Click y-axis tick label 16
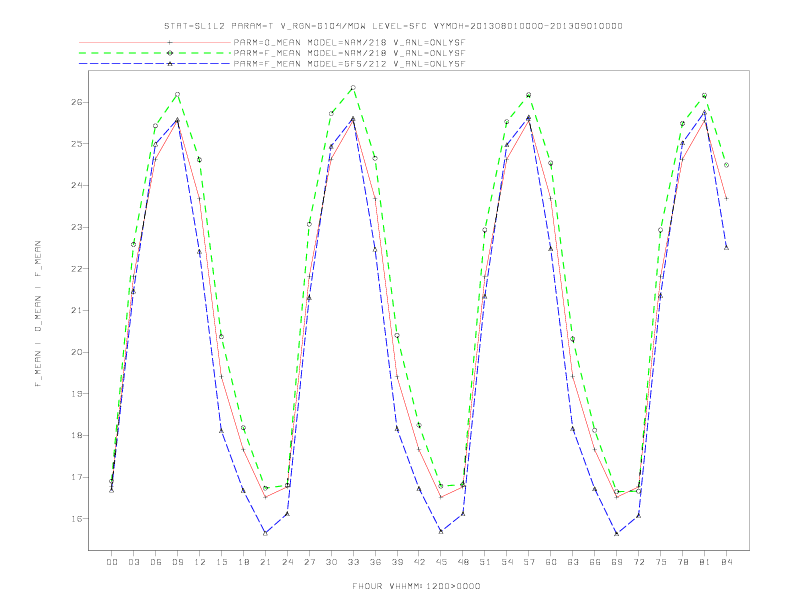792x612 pixels. click(77, 519)
